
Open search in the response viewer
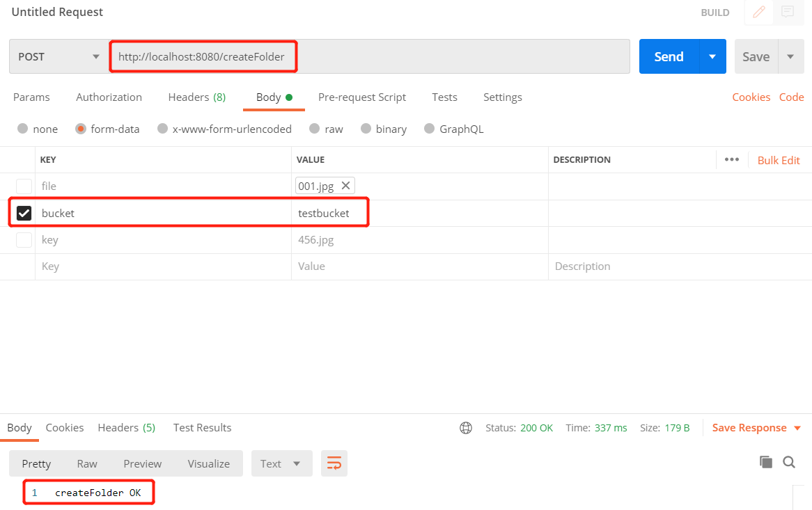(x=789, y=462)
